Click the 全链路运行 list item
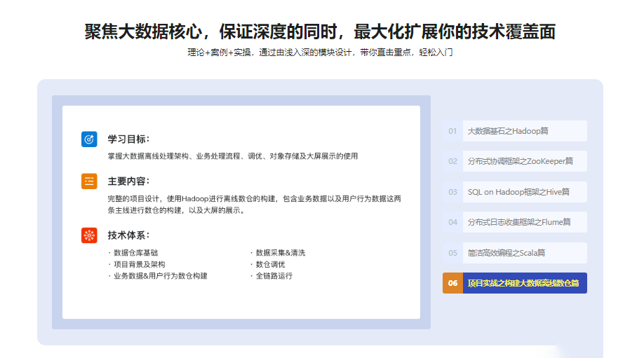The width and height of the screenshot is (644, 358). click(x=274, y=276)
